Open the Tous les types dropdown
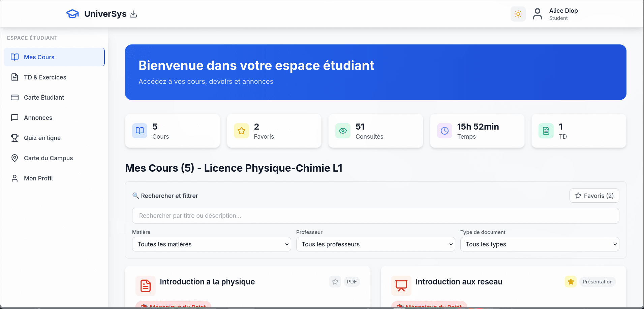Viewport: 644px width, 309px height. click(540, 244)
